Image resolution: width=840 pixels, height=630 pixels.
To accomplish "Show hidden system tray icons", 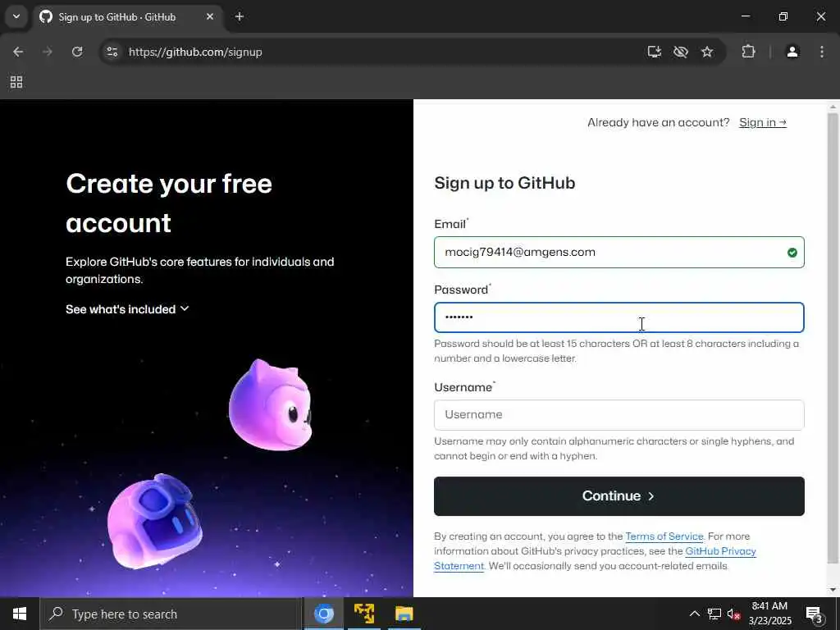I will (694, 614).
